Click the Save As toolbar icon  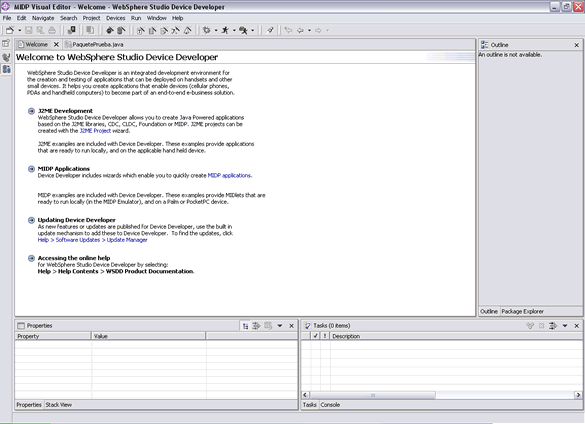(40, 30)
